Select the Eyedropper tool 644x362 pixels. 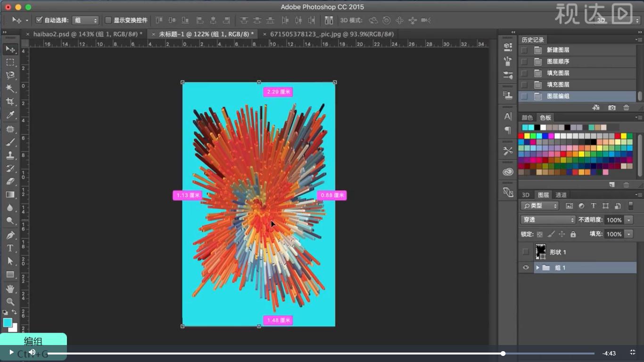[10, 115]
